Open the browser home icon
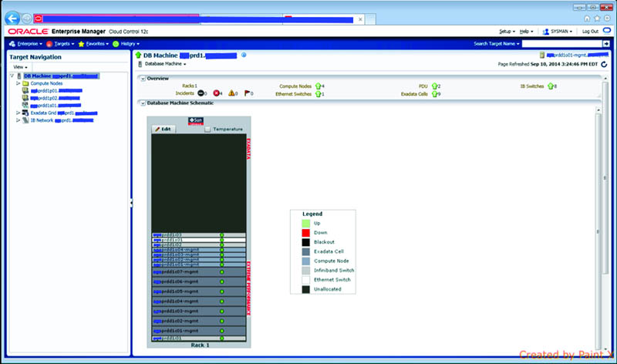Image resolution: width=617 pixels, height=364 pixels. coord(587,19)
